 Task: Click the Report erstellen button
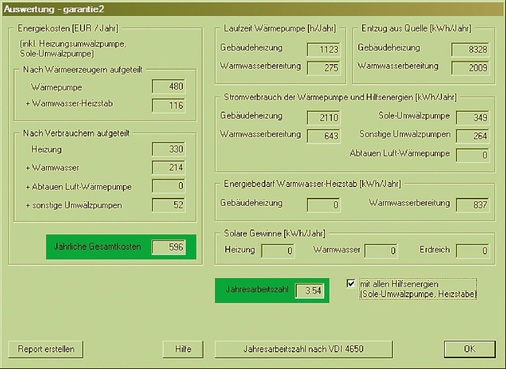coord(46,349)
